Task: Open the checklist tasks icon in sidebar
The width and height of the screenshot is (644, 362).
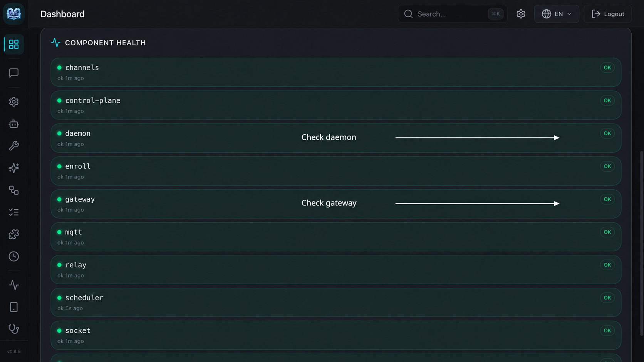Action: (14, 212)
